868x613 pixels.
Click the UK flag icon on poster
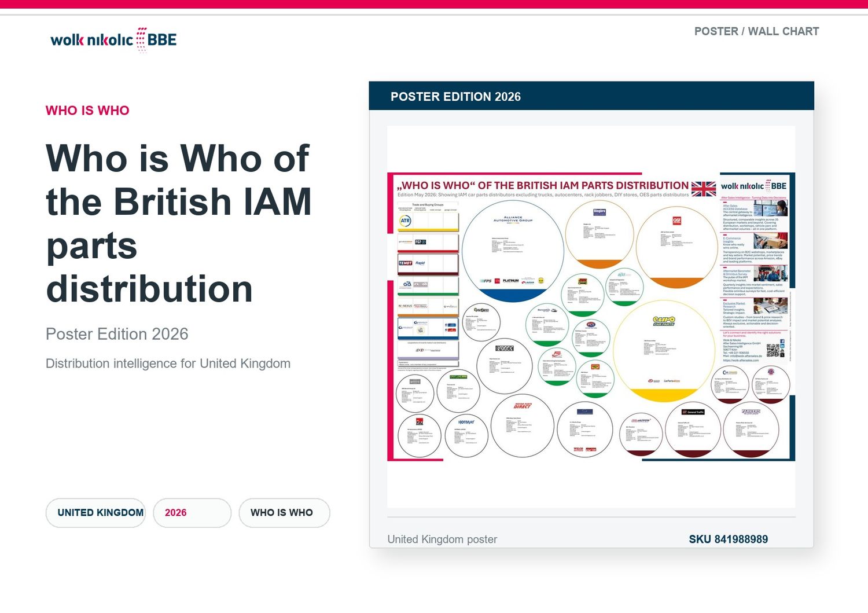point(704,189)
